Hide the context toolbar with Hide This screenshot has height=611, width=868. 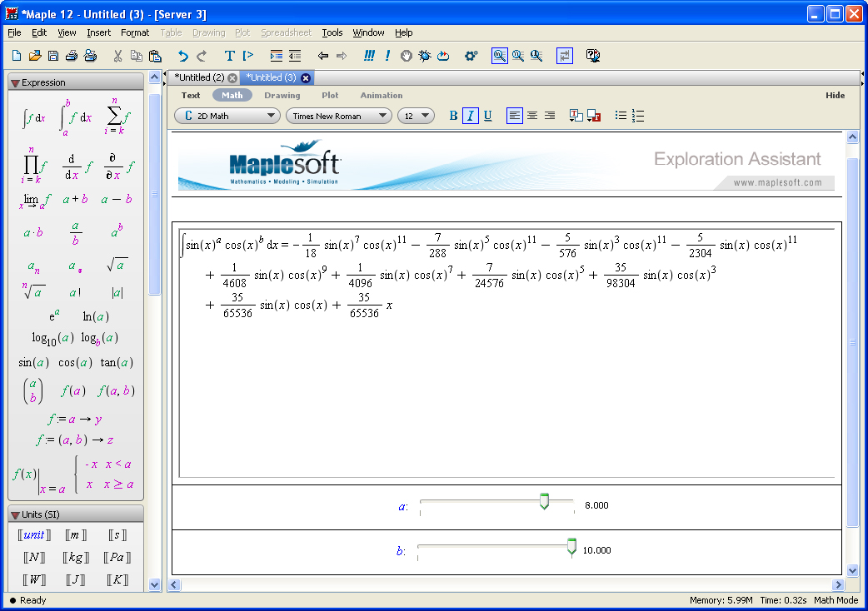click(835, 95)
